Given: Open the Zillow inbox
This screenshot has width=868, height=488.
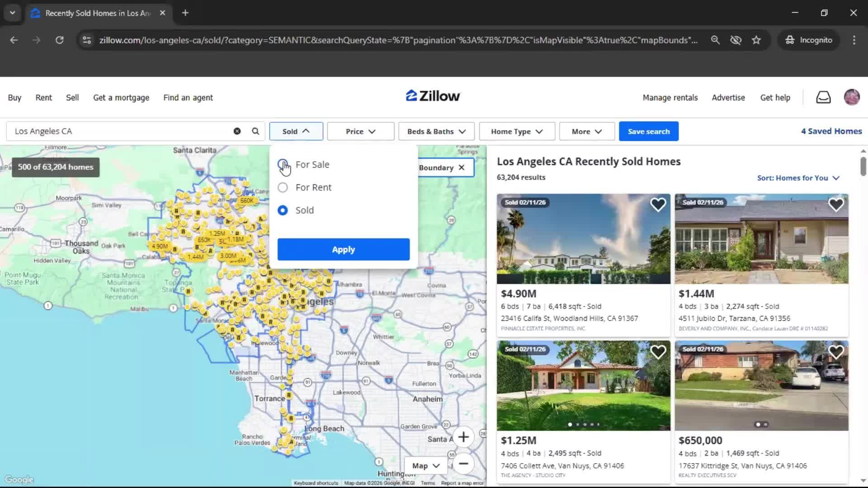Looking at the screenshot, I should 823,97.
